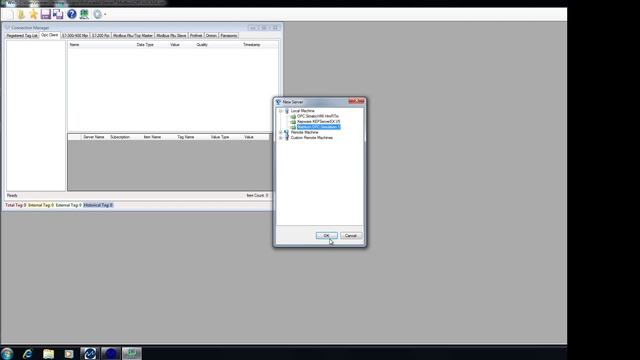Open the media player taskbar icon
640x360 pixels.
click(x=69, y=354)
